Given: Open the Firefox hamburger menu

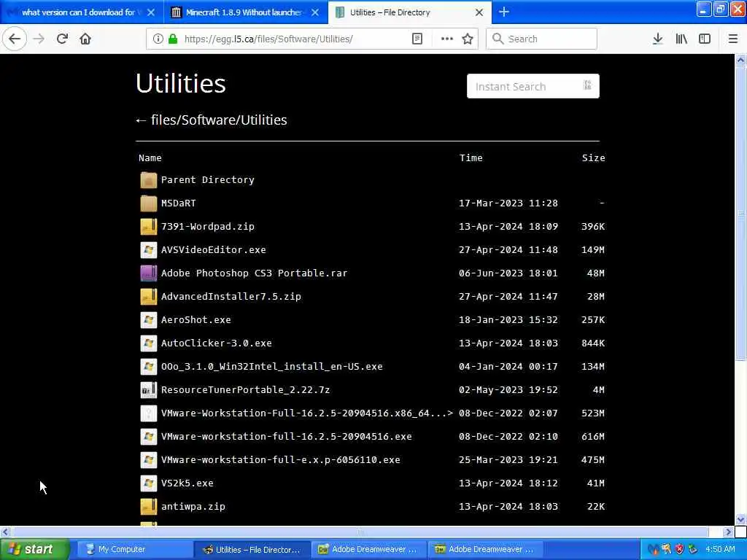Looking at the screenshot, I should point(732,39).
